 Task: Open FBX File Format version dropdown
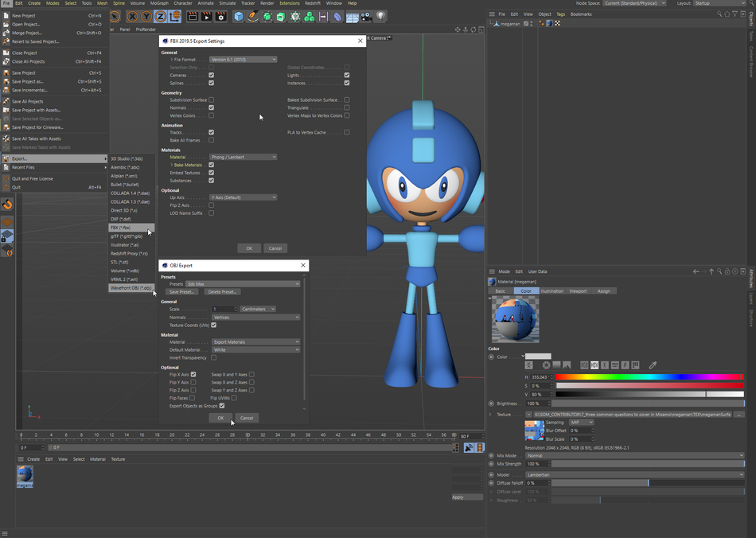[243, 60]
